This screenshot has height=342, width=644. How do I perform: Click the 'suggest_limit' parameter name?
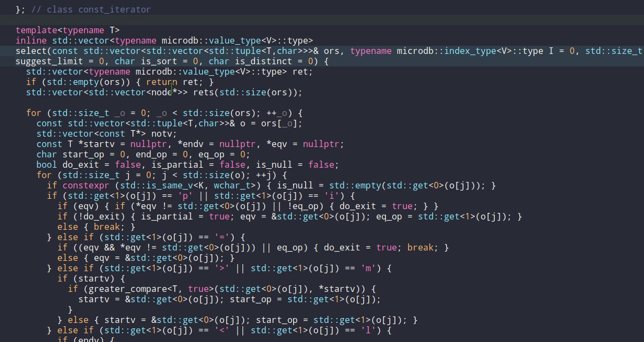tap(50, 61)
